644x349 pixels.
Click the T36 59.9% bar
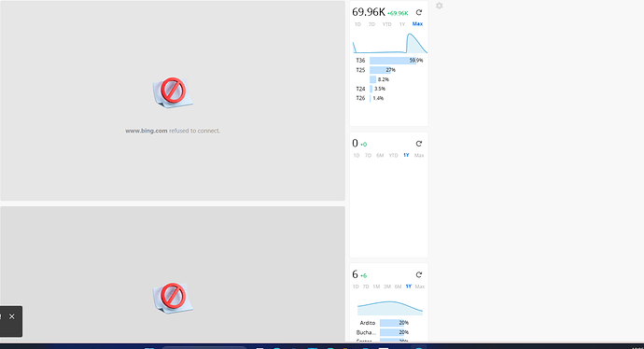(393, 61)
